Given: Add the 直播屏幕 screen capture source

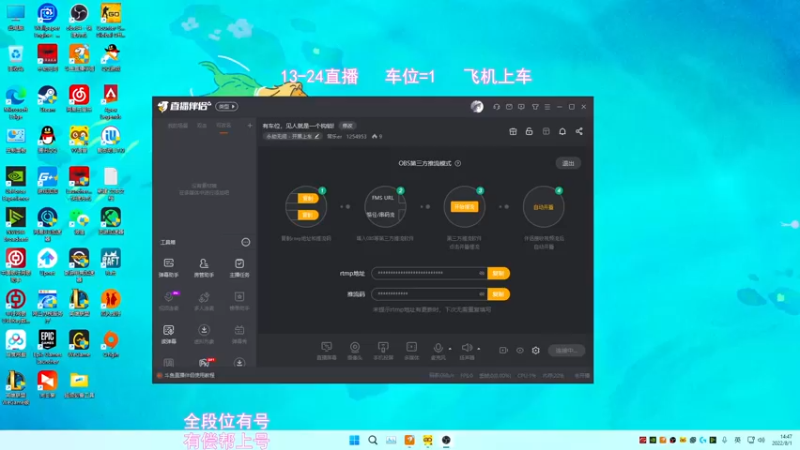Looking at the screenshot, I should point(327,351).
